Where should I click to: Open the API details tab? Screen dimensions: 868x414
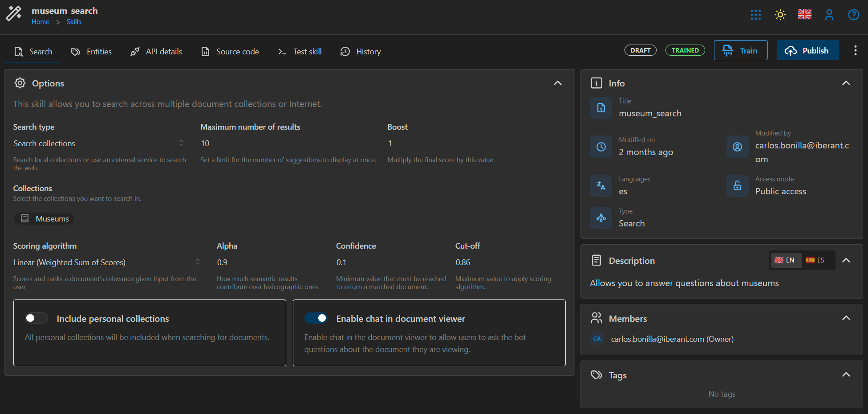pos(156,52)
